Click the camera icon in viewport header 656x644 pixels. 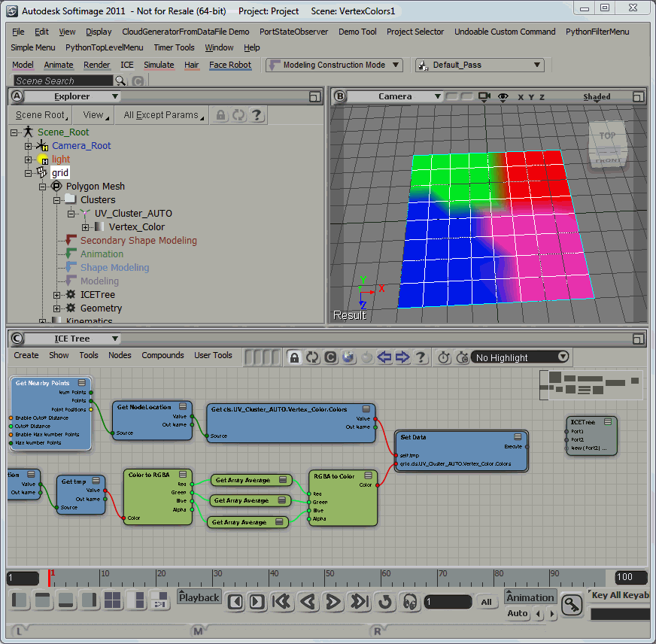[x=484, y=96]
